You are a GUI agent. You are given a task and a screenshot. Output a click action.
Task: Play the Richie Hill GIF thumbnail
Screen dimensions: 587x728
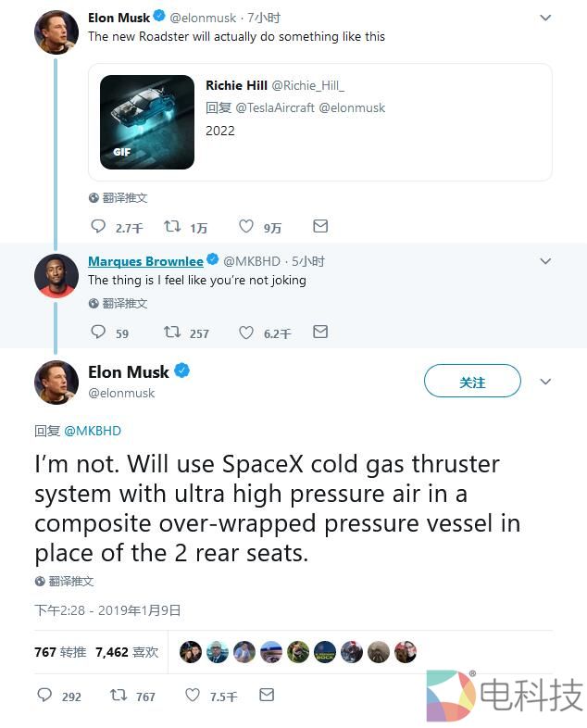coord(147,122)
